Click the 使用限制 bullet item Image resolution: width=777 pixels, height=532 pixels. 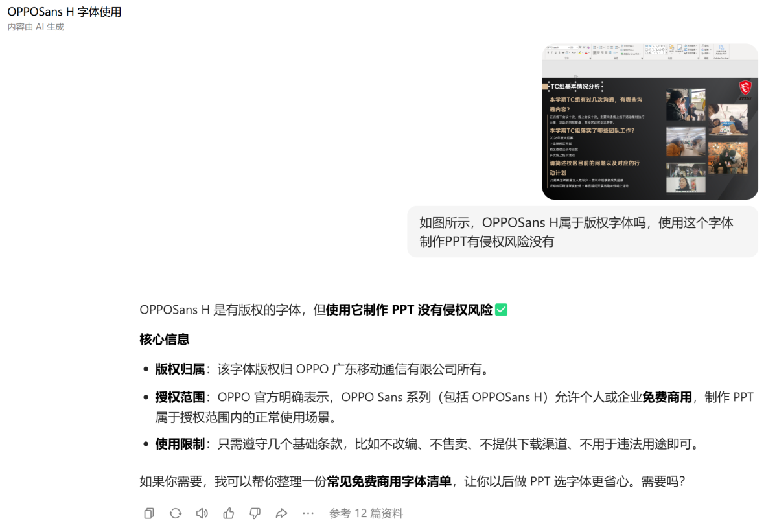tap(181, 445)
